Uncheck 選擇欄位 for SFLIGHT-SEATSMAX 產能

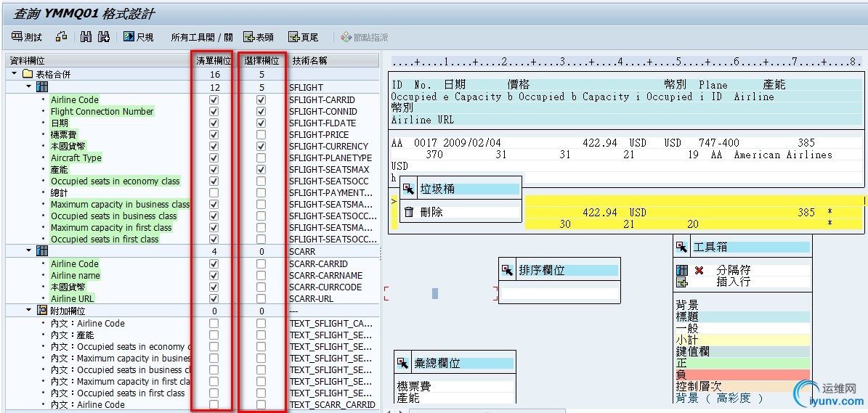tap(261, 170)
